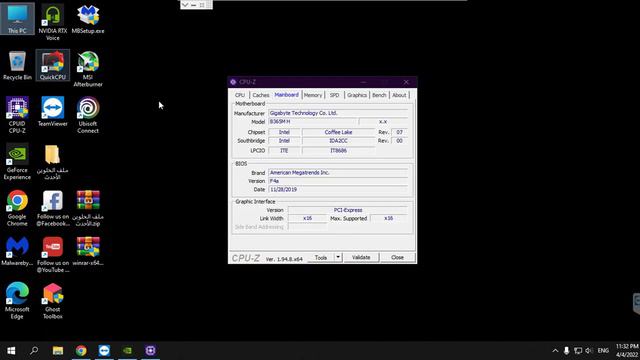Expand the Tools dropdown arrow

tap(338, 258)
